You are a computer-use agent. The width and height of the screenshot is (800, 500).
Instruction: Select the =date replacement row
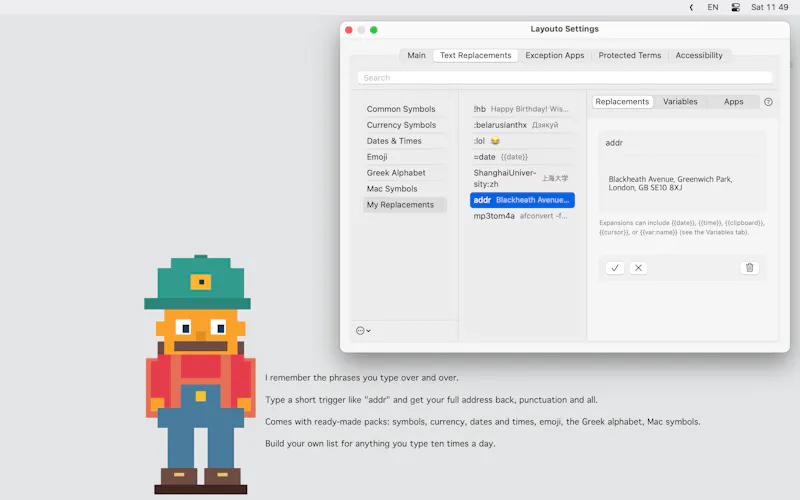coord(522,157)
